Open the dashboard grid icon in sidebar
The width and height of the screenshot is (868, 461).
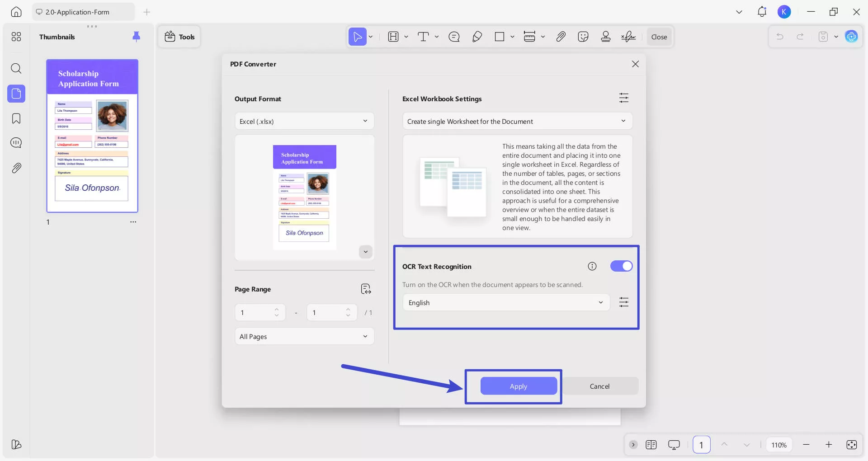point(16,37)
